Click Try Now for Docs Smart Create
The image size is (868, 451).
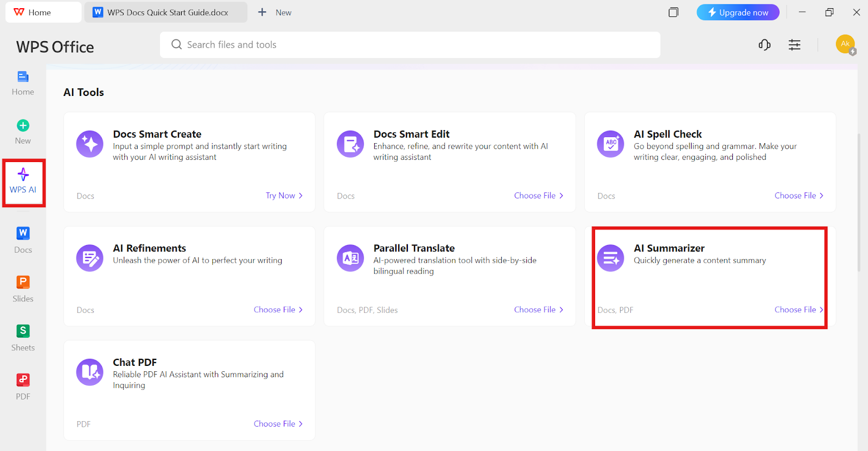click(284, 196)
